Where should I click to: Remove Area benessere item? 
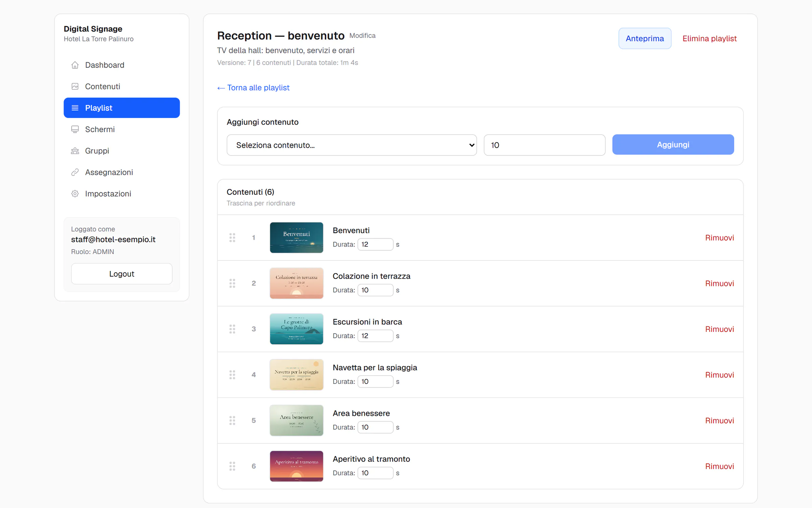[719, 420]
